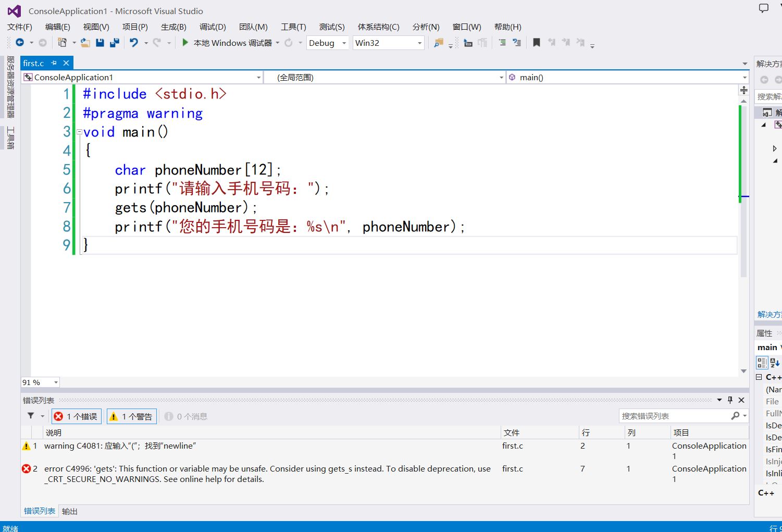This screenshot has width=782, height=532.
Task: Click the warning icon on row 1
Action: coord(26,446)
